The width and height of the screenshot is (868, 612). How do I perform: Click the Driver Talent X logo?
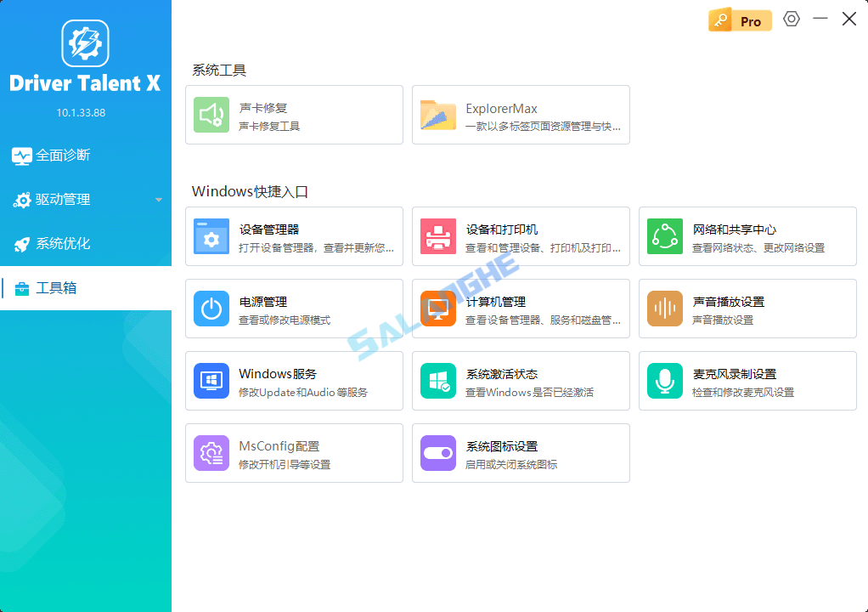coord(85,43)
